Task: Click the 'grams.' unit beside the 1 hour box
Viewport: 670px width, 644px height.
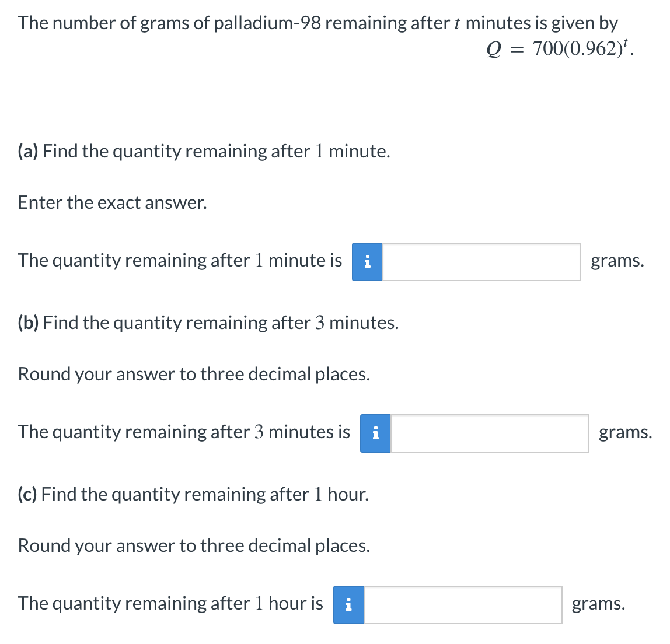Action: pos(598,604)
